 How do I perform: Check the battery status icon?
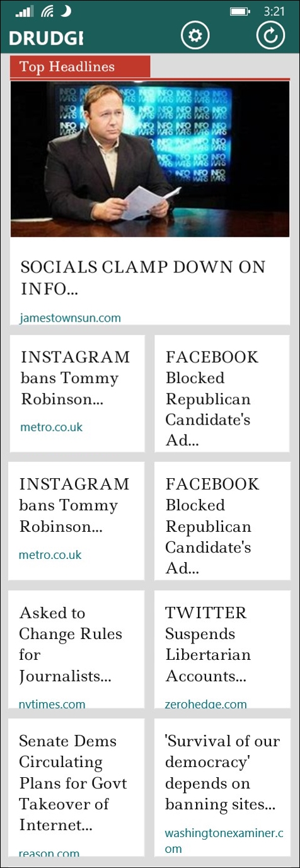pos(240,11)
